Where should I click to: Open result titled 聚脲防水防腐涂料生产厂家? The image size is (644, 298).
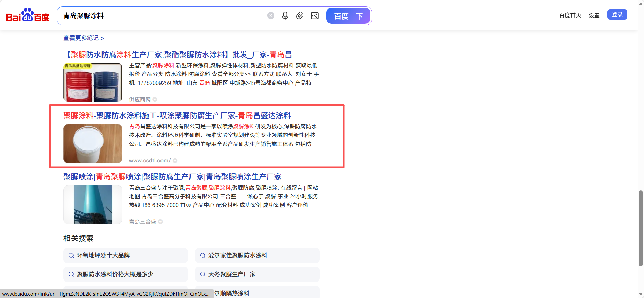coord(181,55)
